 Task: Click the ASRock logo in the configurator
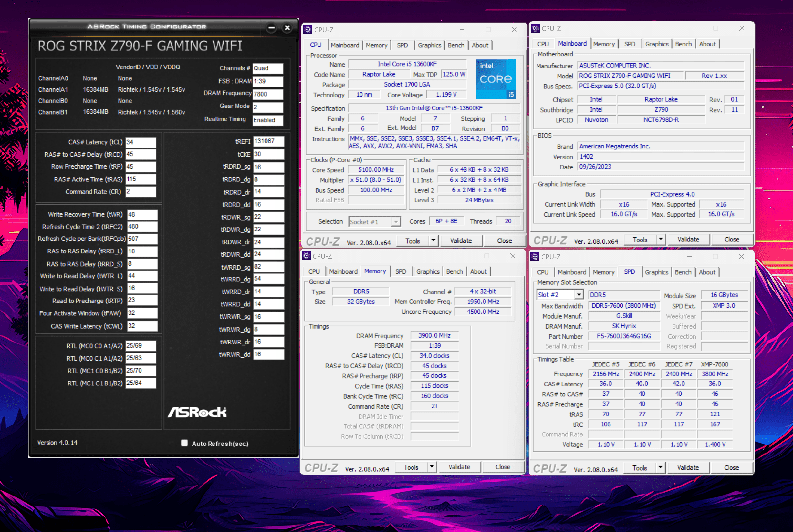pos(197,412)
